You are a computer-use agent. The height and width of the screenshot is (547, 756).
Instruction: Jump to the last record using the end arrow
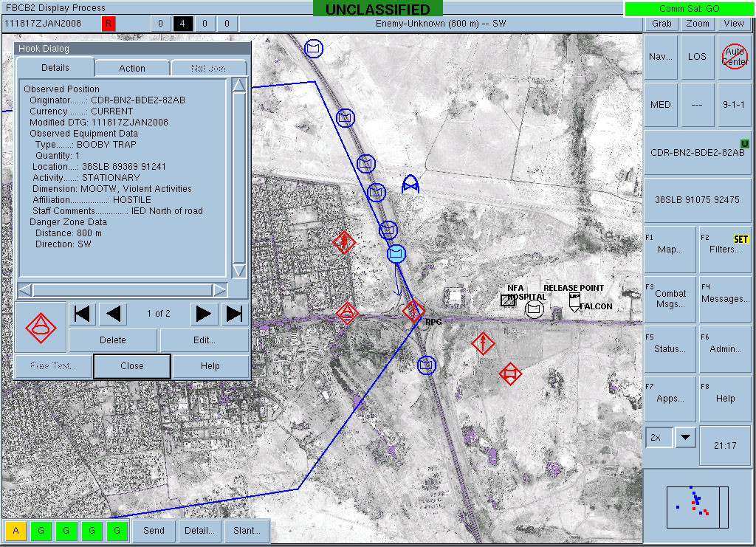pyautogui.click(x=235, y=314)
